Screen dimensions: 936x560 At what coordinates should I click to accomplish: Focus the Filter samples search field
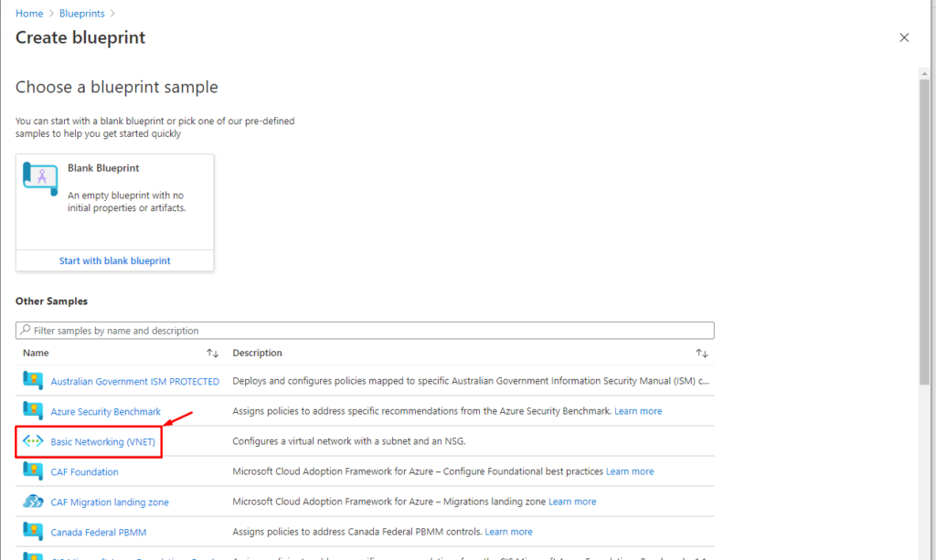(365, 331)
